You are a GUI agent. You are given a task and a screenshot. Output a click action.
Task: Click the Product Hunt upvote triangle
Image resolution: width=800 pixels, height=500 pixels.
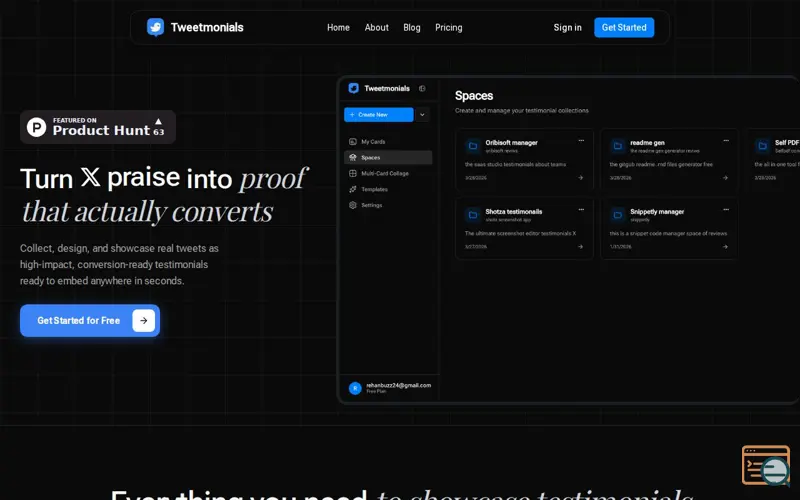tap(159, 121)
